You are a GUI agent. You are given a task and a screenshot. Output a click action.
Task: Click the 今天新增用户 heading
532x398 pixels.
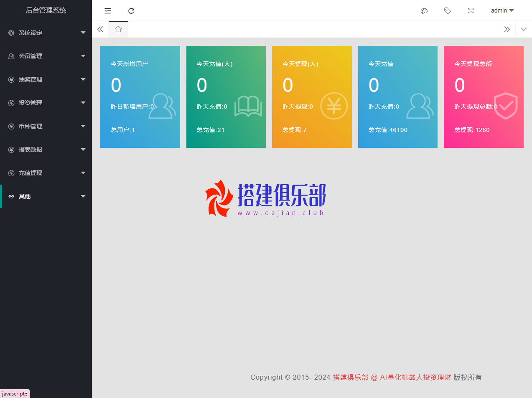[129, 64]
